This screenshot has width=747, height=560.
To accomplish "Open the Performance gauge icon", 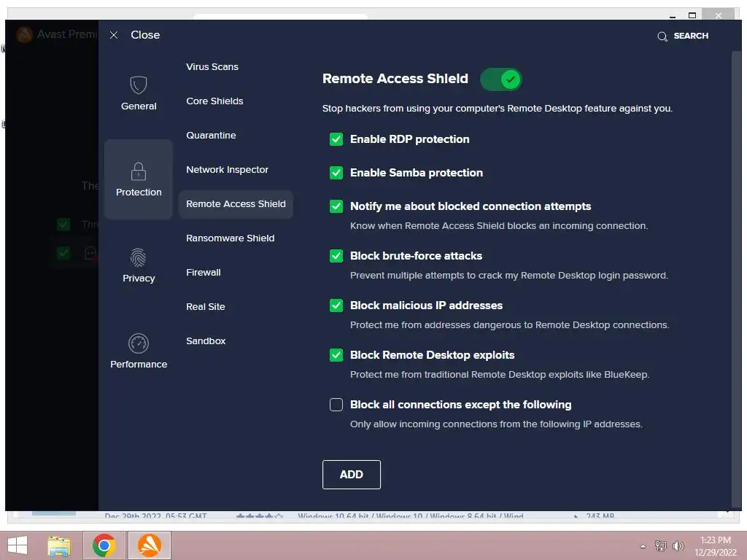I will click(138, 343).
